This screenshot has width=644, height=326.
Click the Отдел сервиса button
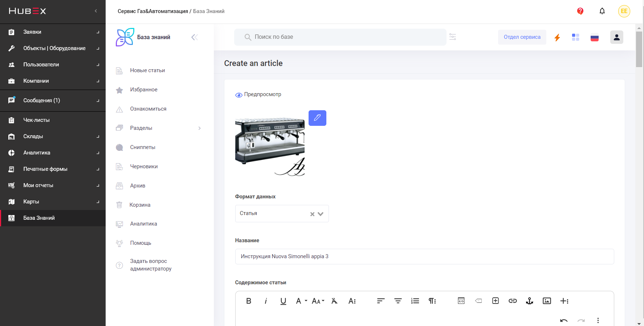coord(522,37)
